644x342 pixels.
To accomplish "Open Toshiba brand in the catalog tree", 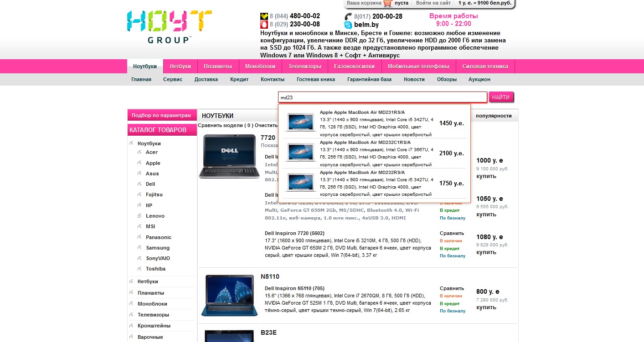I will [155, 269].
